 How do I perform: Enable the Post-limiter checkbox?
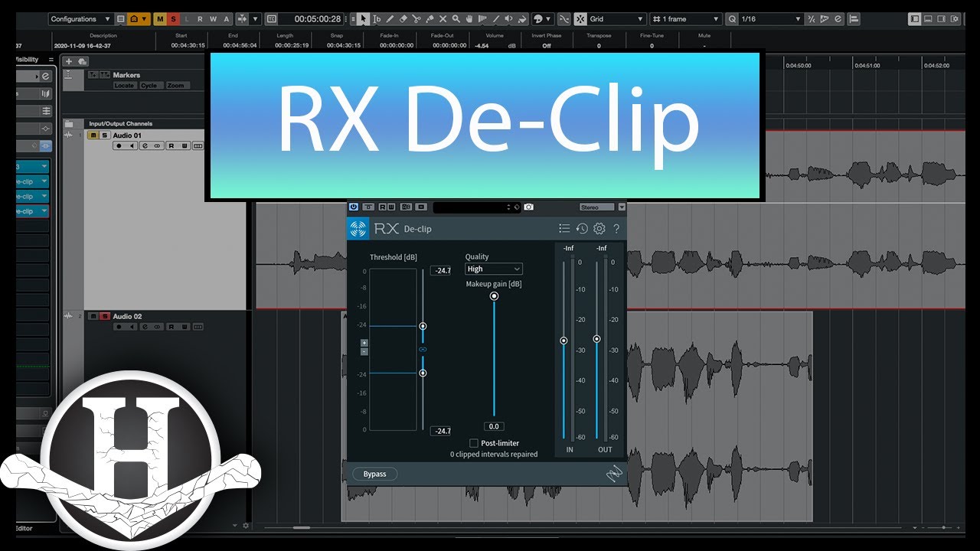point(474,443)
